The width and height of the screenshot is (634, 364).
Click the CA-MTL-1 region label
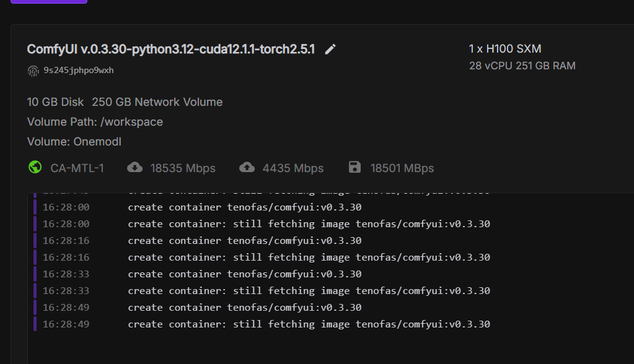coord(77,168)
